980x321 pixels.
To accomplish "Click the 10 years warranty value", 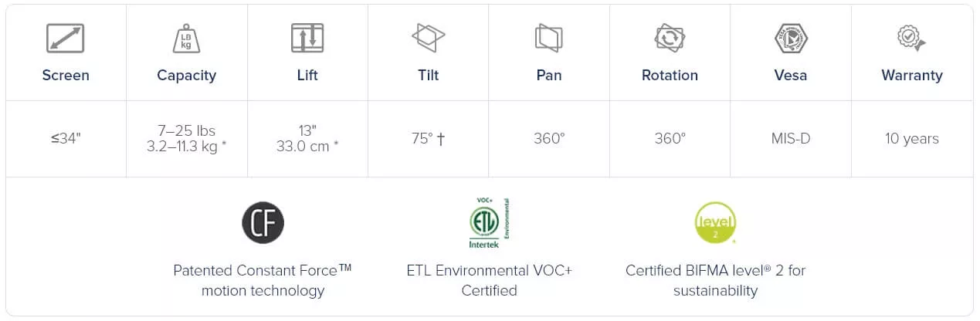I will click(x=912, y=139).
